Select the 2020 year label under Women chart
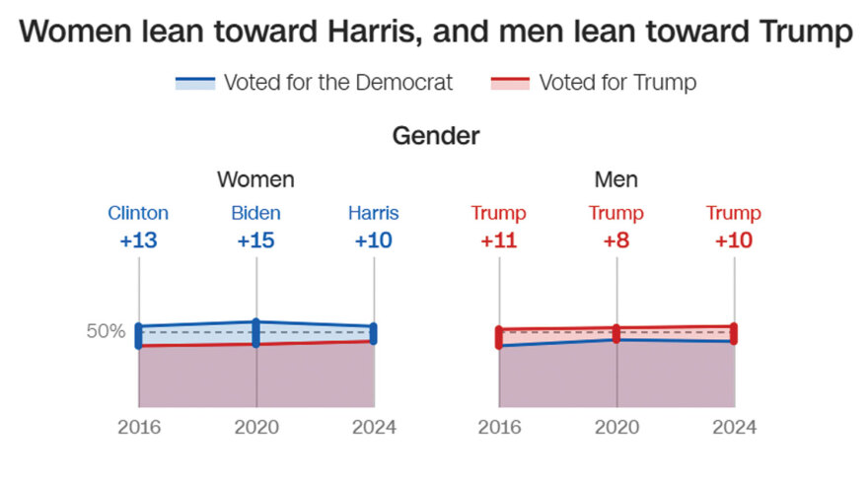The width and height of the screenshot is (868, 481). tap(256, 428)
